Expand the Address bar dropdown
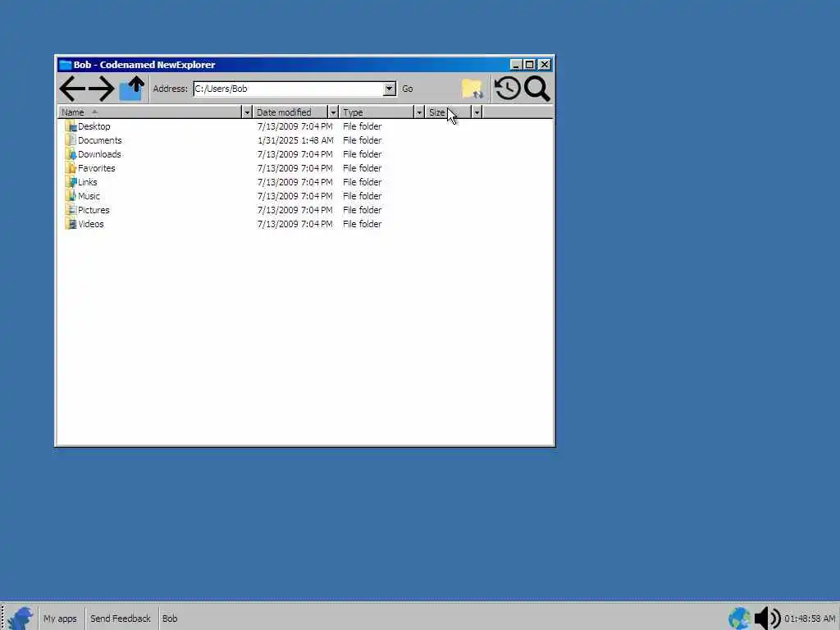 tap(390, 89)
